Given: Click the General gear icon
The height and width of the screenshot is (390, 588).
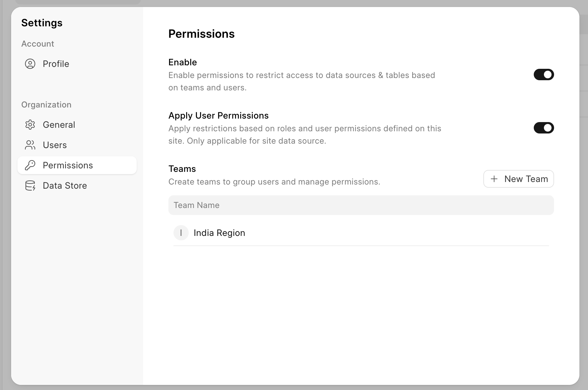Looking at the screenshot, I should [30, 125].
